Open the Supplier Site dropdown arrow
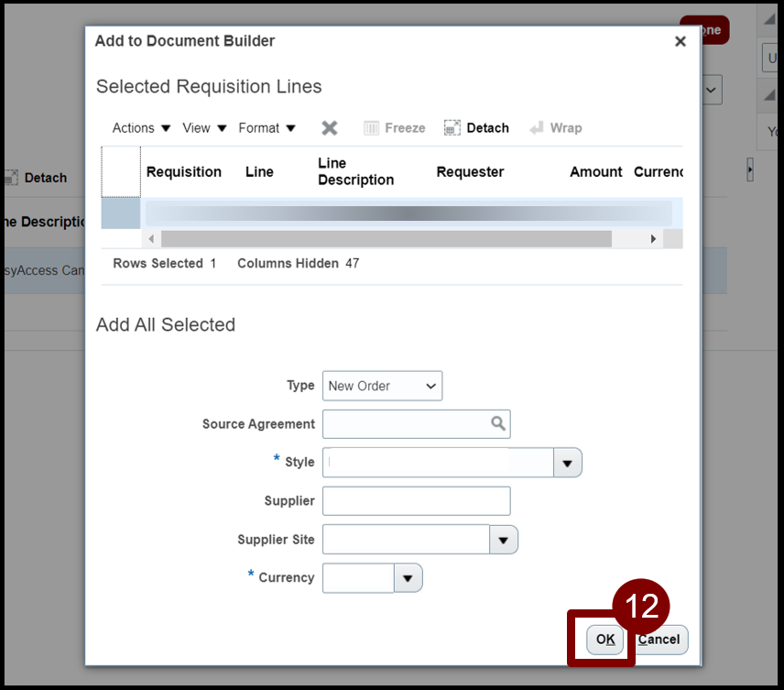The width and height of the screenshot is (784, 690). point(504,540)
